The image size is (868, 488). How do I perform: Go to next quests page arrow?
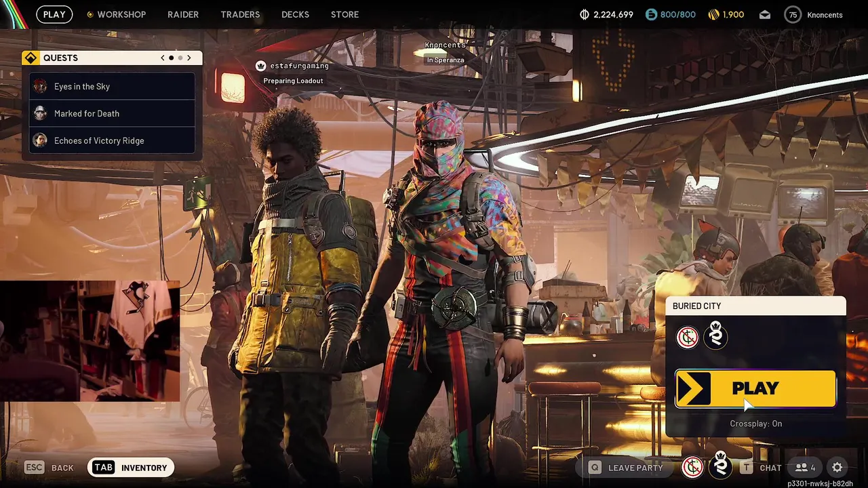[189, 58]
